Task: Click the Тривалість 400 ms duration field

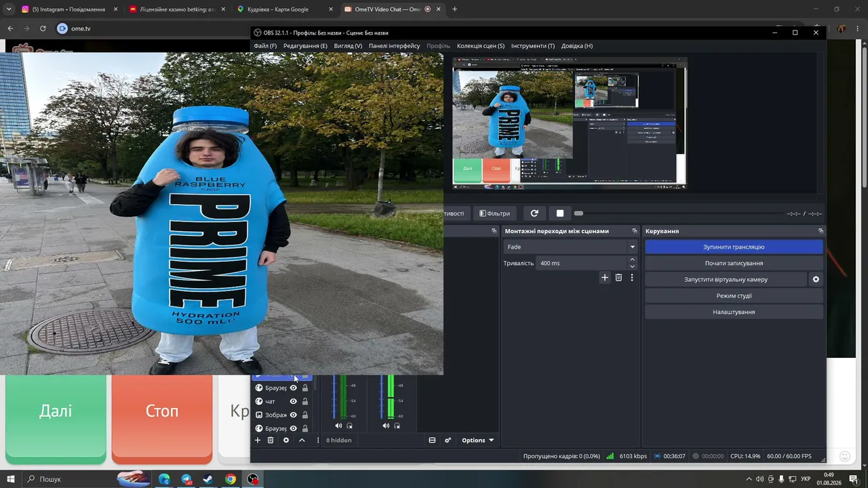Action: tap(582, 263)
